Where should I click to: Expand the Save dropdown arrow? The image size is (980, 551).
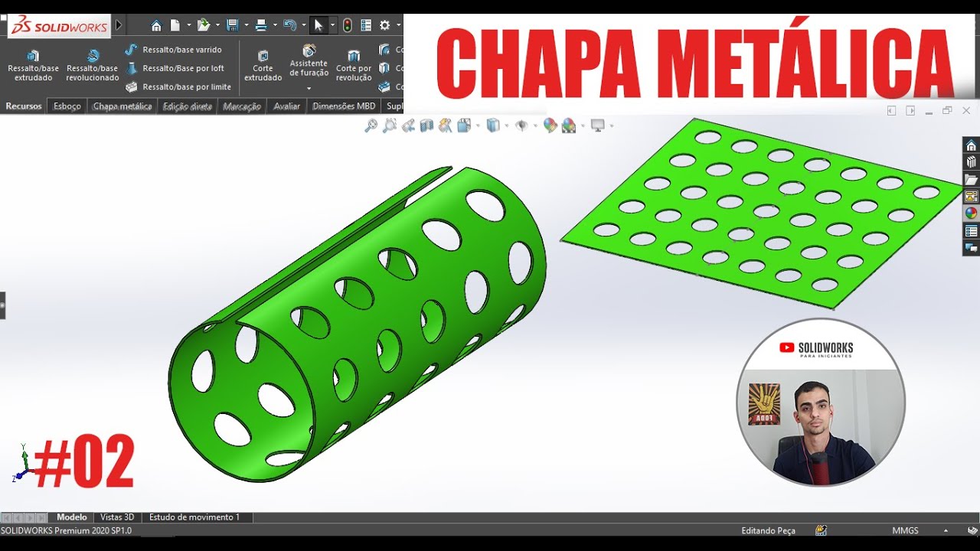click(x=246, y=26)
